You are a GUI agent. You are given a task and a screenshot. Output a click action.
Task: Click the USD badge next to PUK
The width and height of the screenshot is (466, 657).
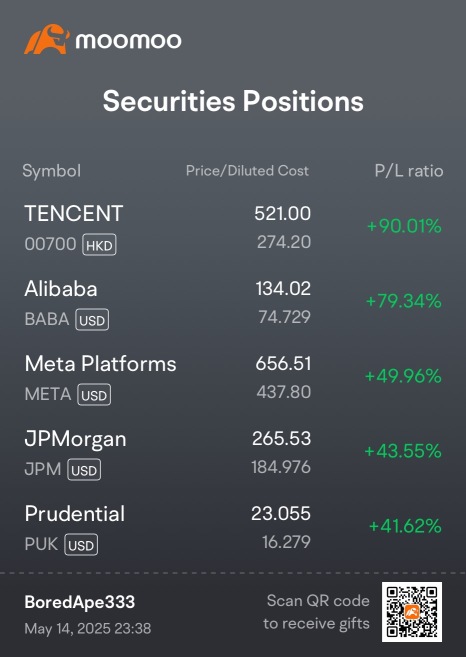[81, 545]
